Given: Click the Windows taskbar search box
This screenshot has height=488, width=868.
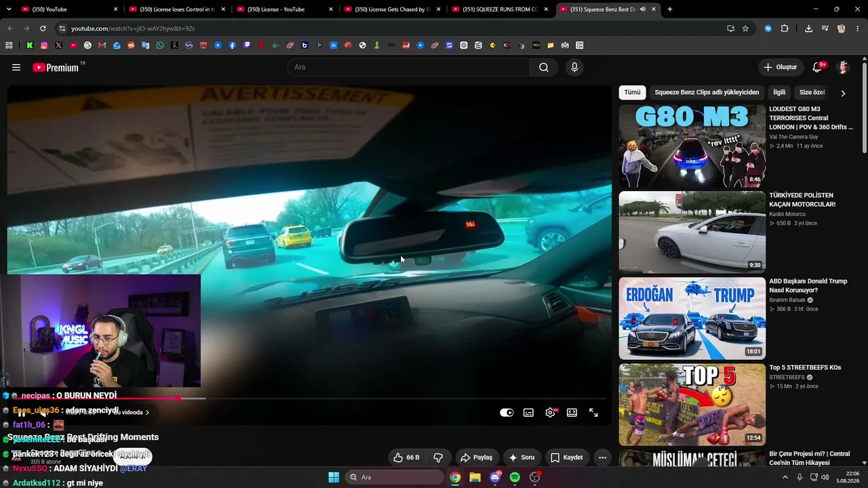Looking at the screenshot, I should (x=395, y=477).
